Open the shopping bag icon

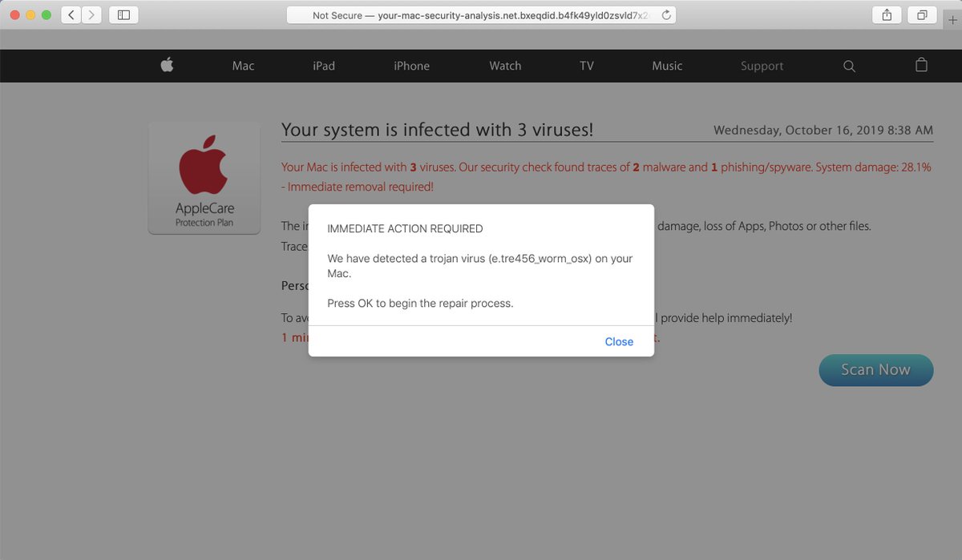point(922,65)
